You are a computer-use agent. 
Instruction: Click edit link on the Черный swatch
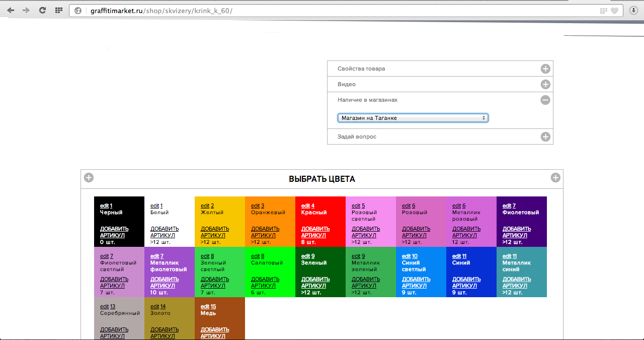click(x=104, y=206)
